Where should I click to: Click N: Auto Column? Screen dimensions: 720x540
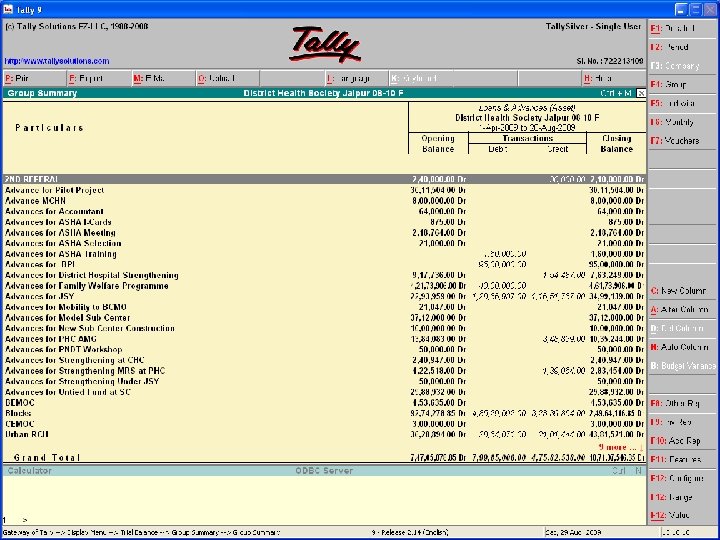pos(682,347)
